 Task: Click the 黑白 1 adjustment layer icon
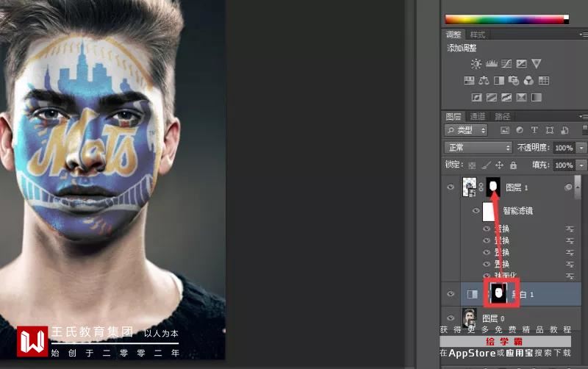point(472,294)
